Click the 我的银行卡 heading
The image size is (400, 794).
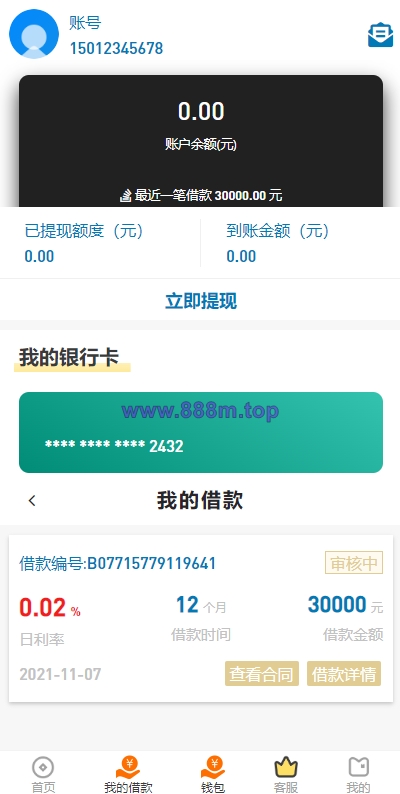[x=69, y=358]
